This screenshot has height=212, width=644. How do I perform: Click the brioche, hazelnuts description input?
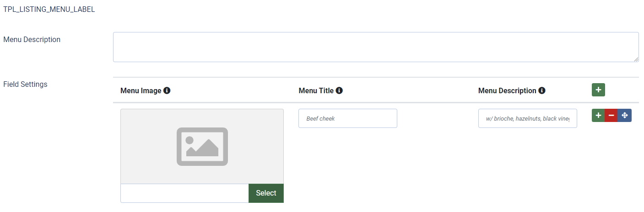click(x=527, y=118)
